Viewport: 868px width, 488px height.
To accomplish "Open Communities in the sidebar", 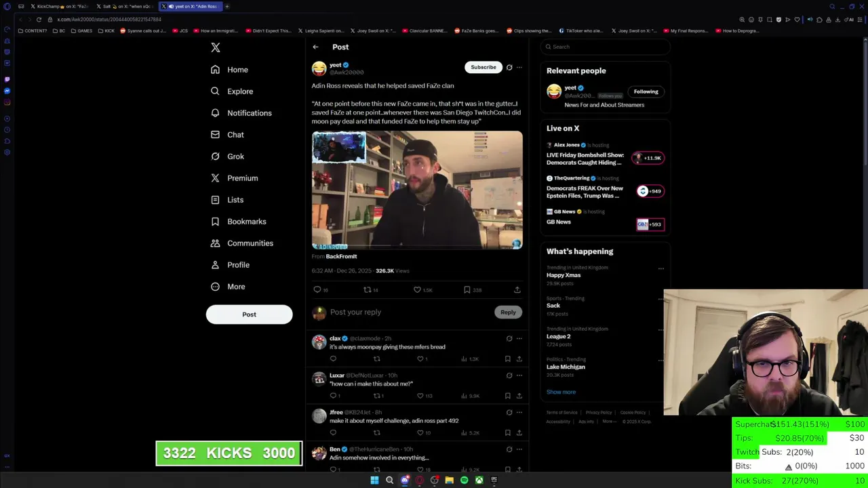I will pos(241,243).
